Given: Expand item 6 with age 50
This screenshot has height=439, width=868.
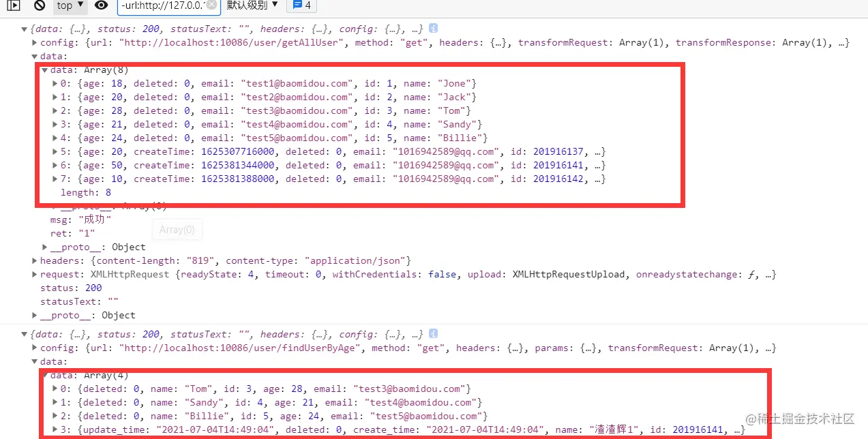Looking at the screenshot, I should click(56, 165).
